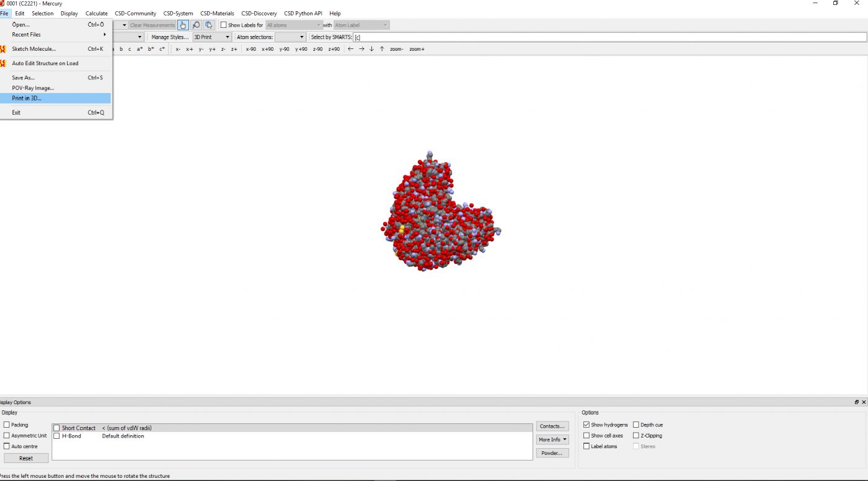868x481 pixels.
Task: Click the Contacts... button
Action: [x=552, y=426]
